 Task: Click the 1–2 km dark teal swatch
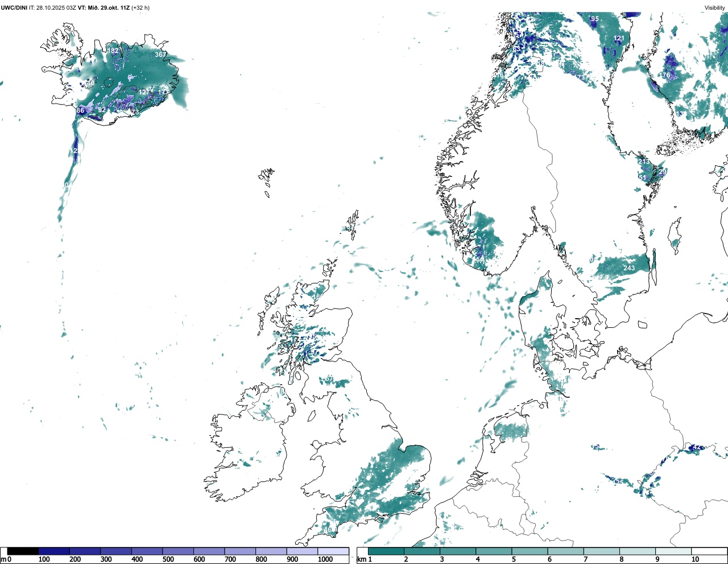[386, 551]
